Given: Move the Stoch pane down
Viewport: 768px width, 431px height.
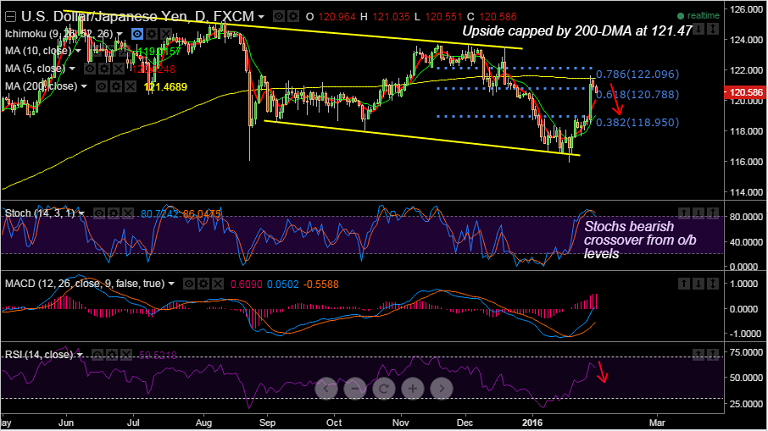Looking at the screenshot, I should (698, 213).
